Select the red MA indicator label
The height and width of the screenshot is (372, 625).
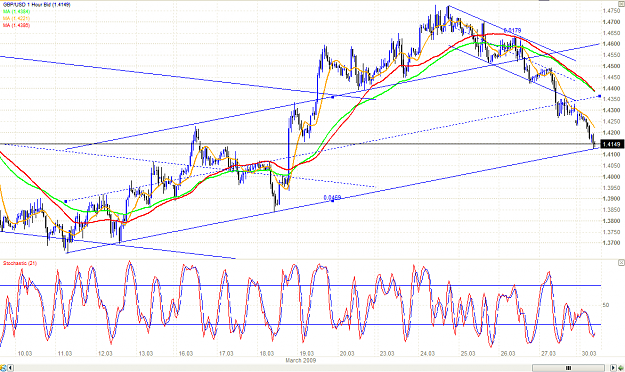[16, 25]
